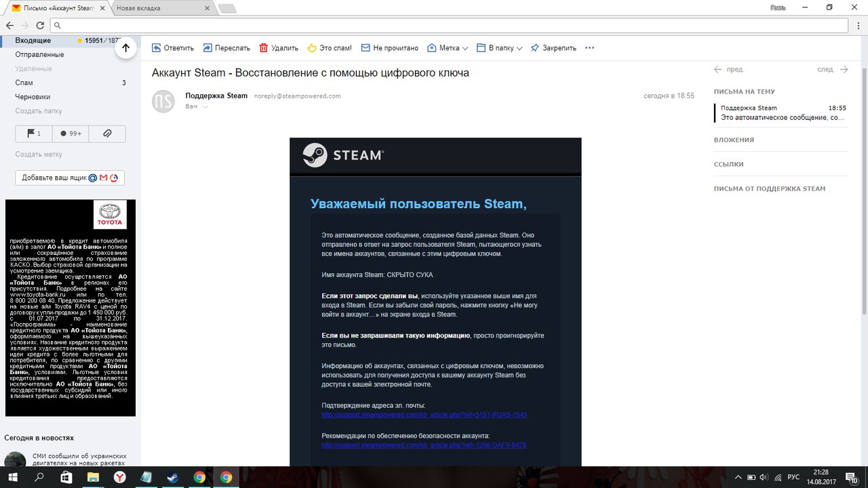This screenshot has width=868, height=488.
Task: Open the Метка label dropdown
Action: point(448,48)
